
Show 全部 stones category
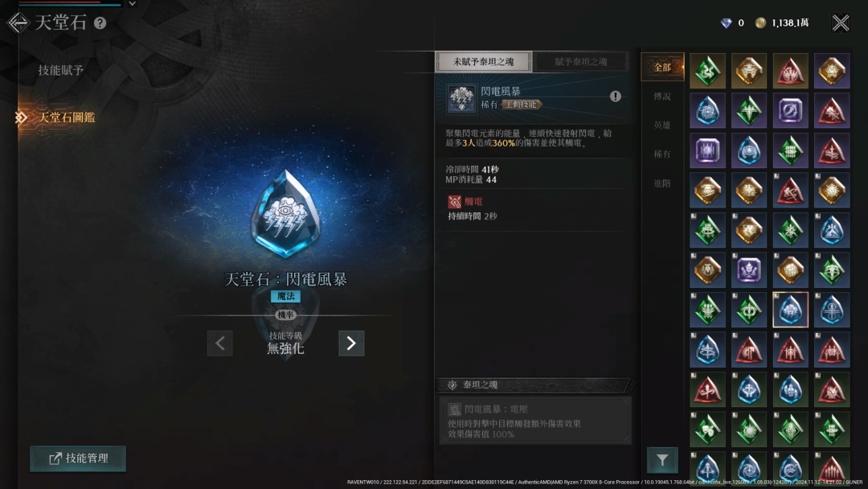click(x=662, y=67)
